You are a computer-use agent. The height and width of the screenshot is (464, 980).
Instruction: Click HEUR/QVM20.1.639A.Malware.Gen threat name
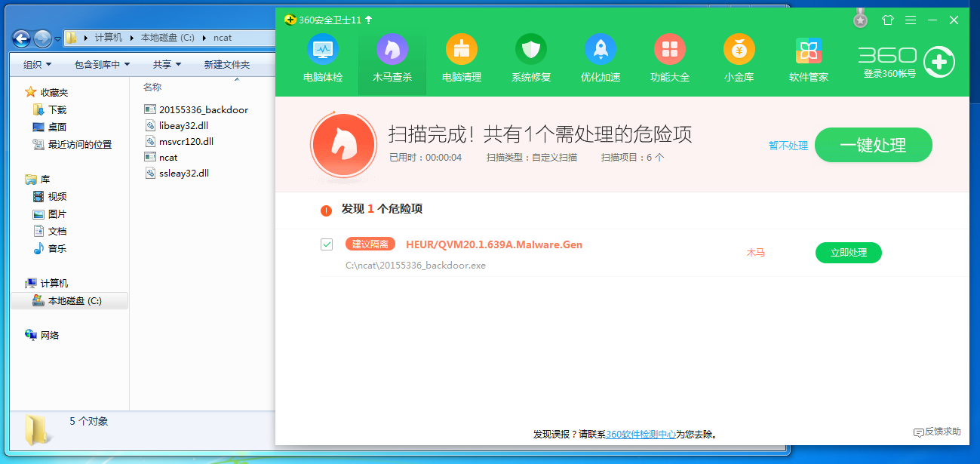[x=494, y=244]
